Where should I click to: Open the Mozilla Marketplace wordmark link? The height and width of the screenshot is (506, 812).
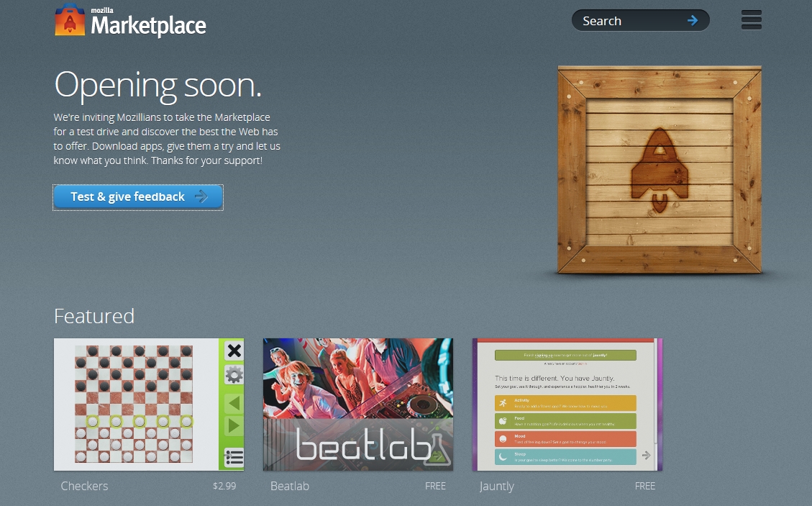click(x=148, y=22)
